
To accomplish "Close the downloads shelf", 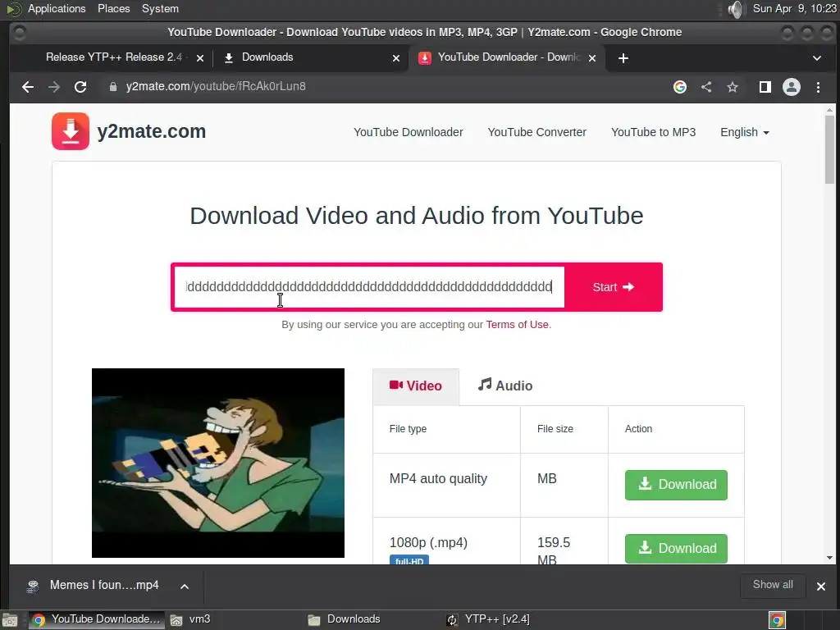I will pos(820,586).
